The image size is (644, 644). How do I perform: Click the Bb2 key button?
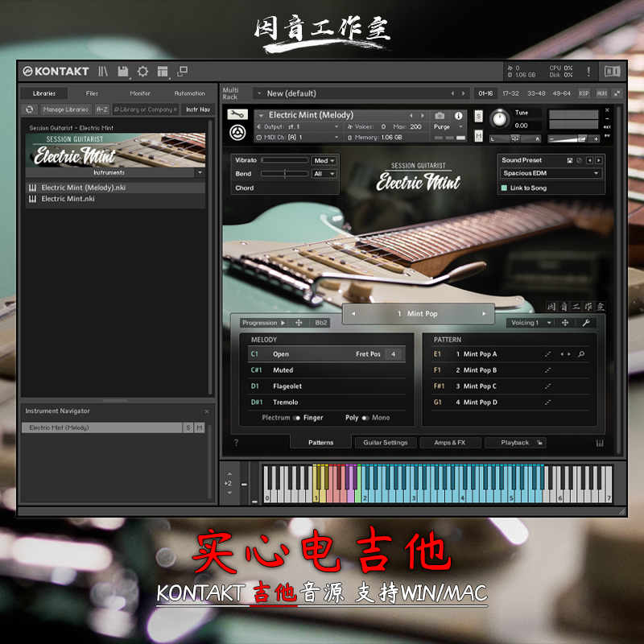tap(320, 323)
